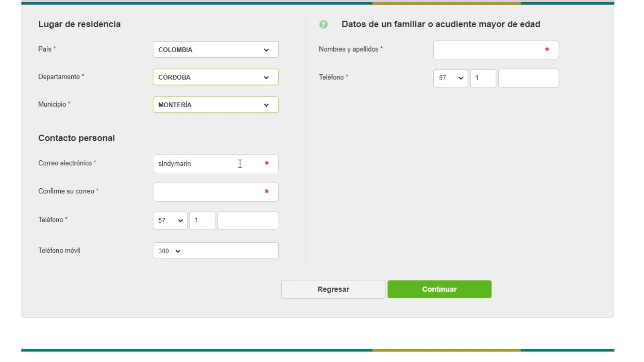Click the Contacto personal section title

pos(76,138)
